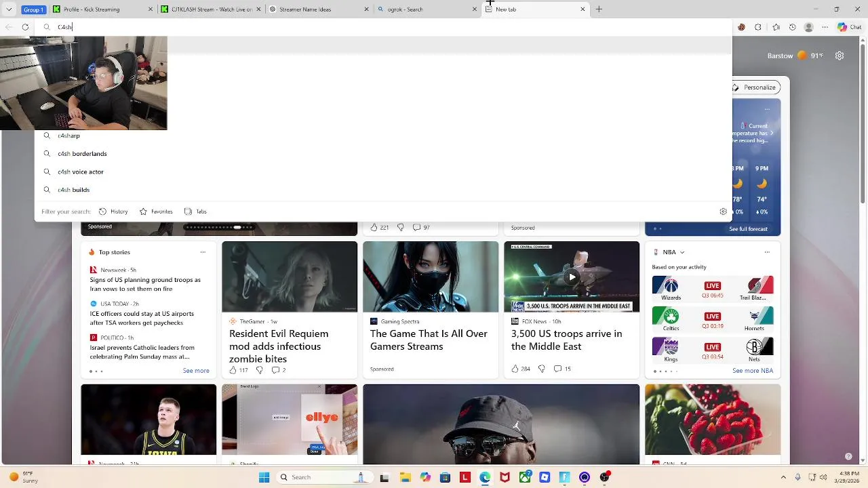Select the Group 1 tab group
Screen dimensions: 868x488
coord(33,9)
